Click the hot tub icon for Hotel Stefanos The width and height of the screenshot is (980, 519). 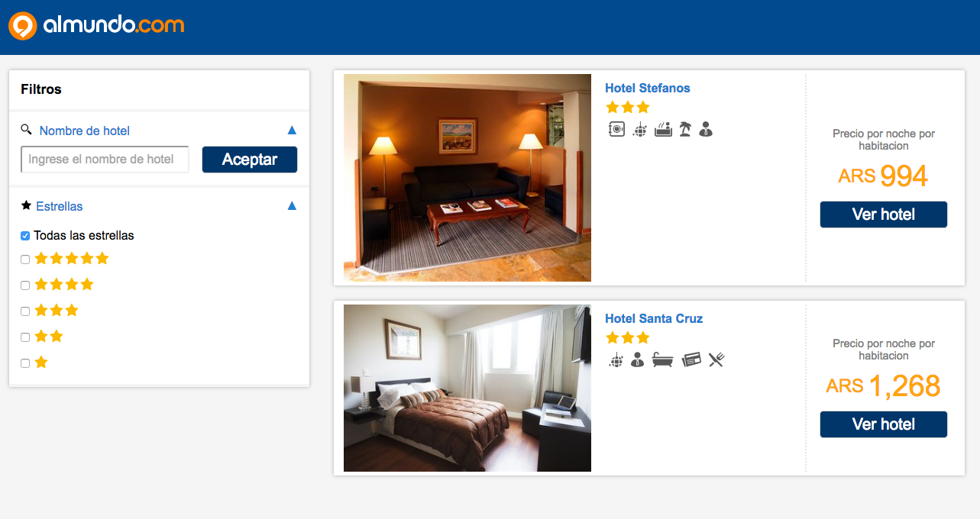pyautogui.click(x=663, y=129)
